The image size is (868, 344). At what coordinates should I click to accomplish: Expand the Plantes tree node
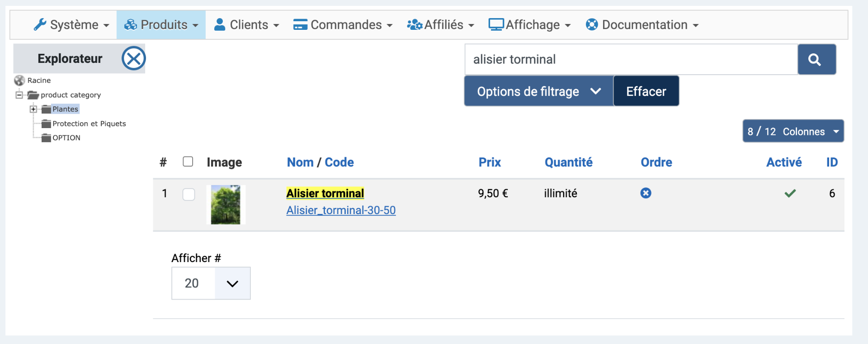tap(33, 109)
